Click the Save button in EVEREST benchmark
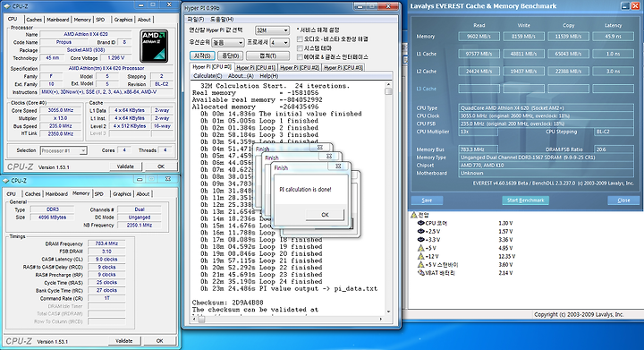The width and height of the screenshot is (644, 350). pyautogui.click(x=427, y=200)
